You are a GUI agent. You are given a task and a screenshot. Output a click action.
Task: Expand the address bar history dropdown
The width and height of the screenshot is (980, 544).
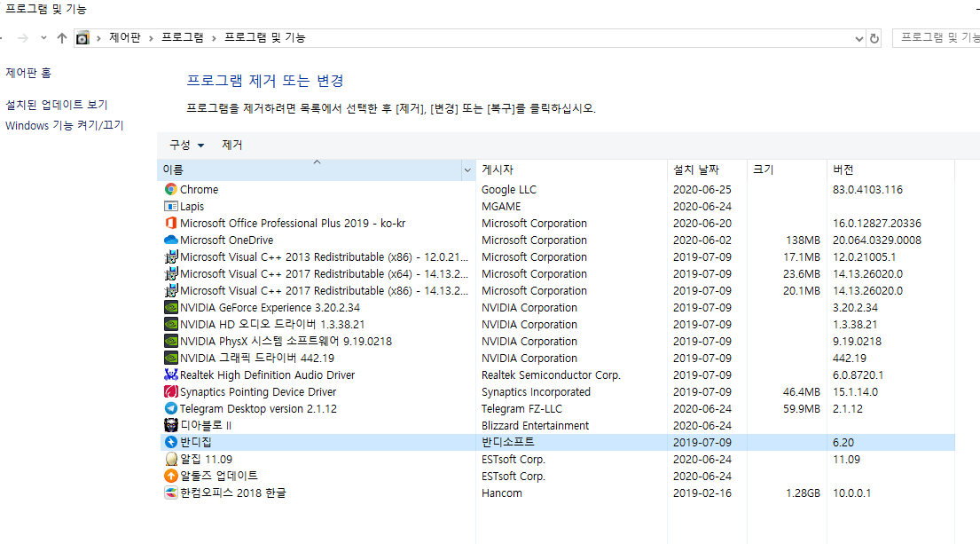pos(858,39)
